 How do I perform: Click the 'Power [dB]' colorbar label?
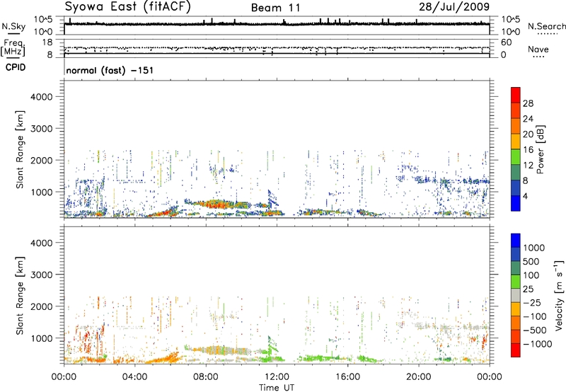click(540, 149)
